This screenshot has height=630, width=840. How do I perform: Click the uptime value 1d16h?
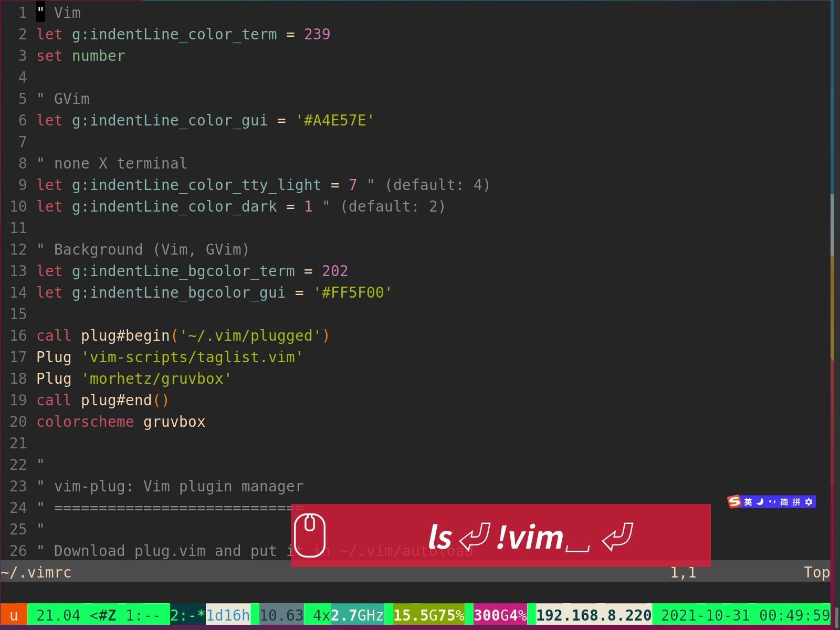[x=228, y=615]
